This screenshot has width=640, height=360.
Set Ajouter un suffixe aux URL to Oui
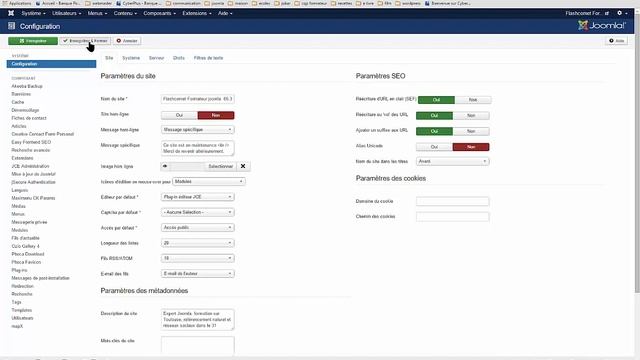(x=434, y=131)
